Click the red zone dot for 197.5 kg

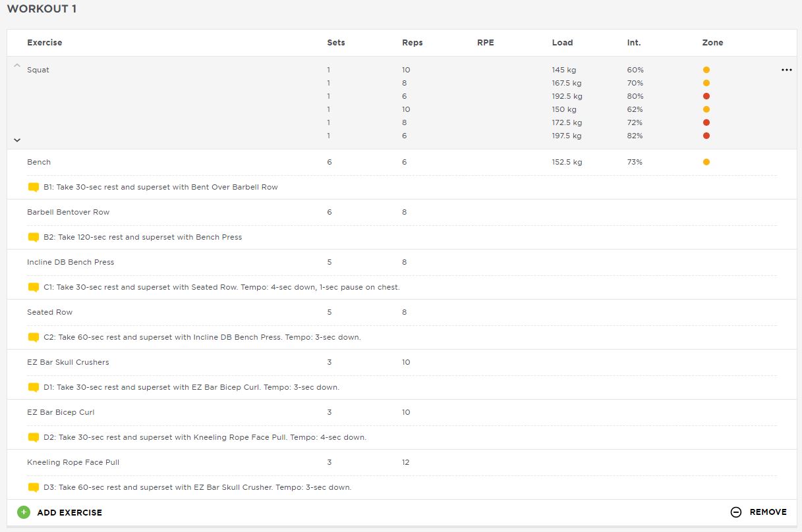(x=706, y=136)
